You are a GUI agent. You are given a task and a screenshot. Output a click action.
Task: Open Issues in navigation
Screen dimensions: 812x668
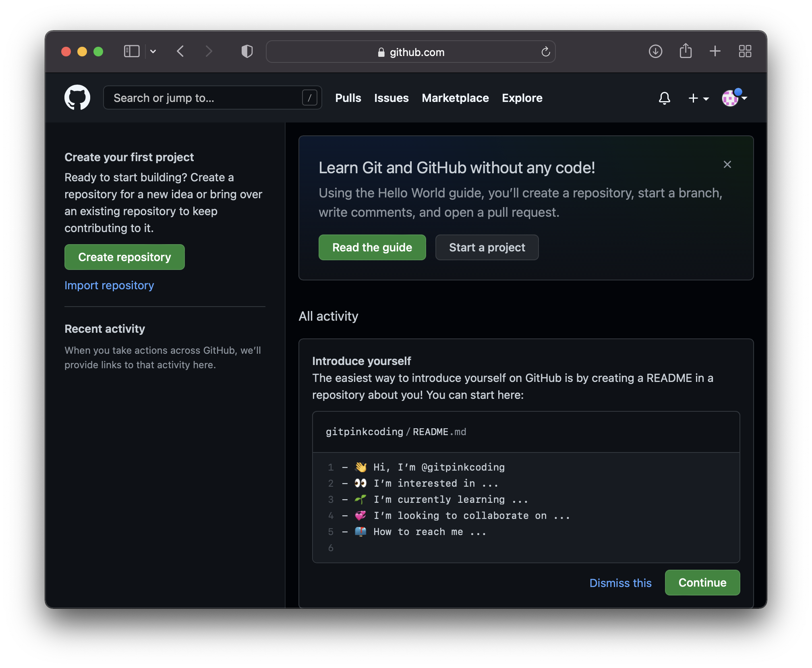(x=391, y=98)
